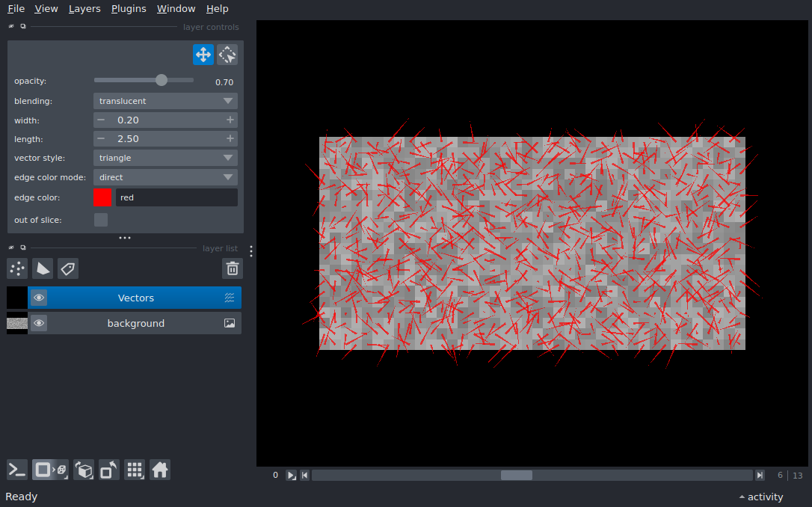This screenshot has width=812, height=507.
Task: Click the length value field
Action: pyautogui.click(x=165, y=139)
